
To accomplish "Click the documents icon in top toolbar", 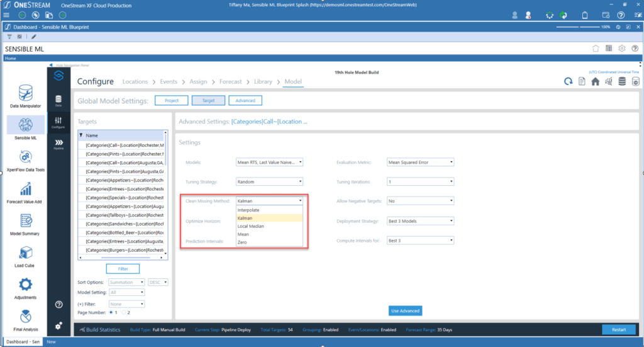I will pyautogui.click(x=49, y=15).
